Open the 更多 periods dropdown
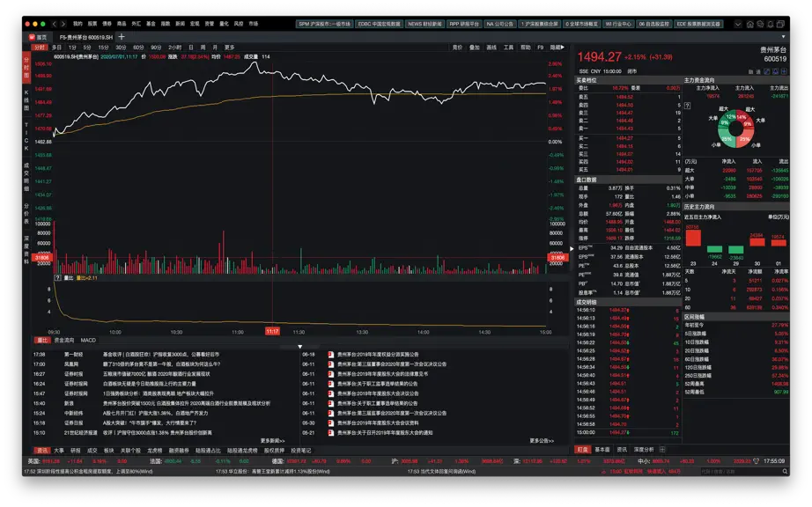812x507 pixels. click(229, 47)
